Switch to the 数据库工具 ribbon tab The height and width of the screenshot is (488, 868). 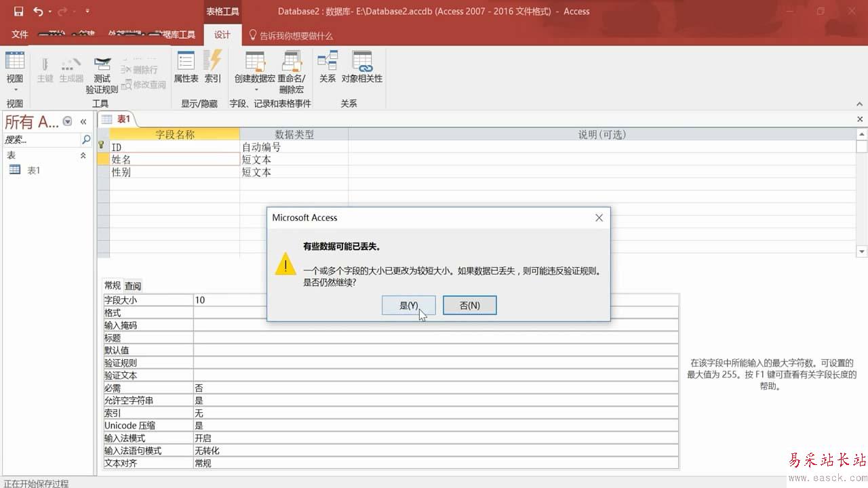pyautogui.click(x=174, y=35)
